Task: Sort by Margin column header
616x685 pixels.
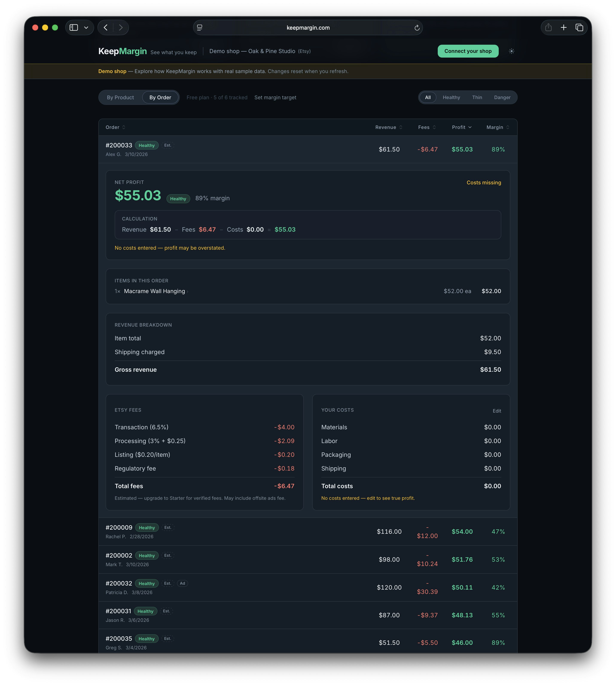Action: [497, 127]
